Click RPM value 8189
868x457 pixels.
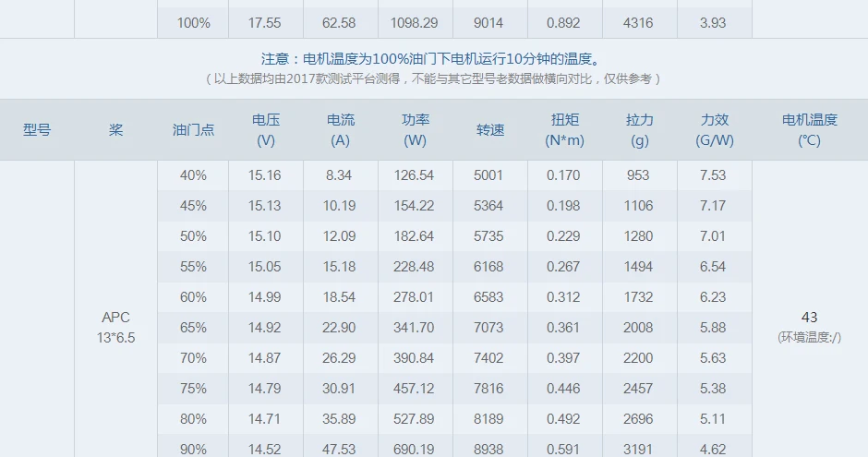point(488,419)
